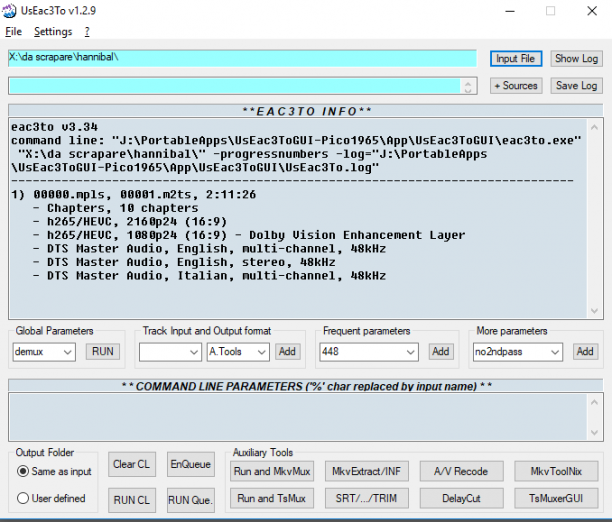Image resolution: width=612 pixels, height=522 pixels.
Task: Click the second cyan sources input field
Action: (x=234, y=86)
